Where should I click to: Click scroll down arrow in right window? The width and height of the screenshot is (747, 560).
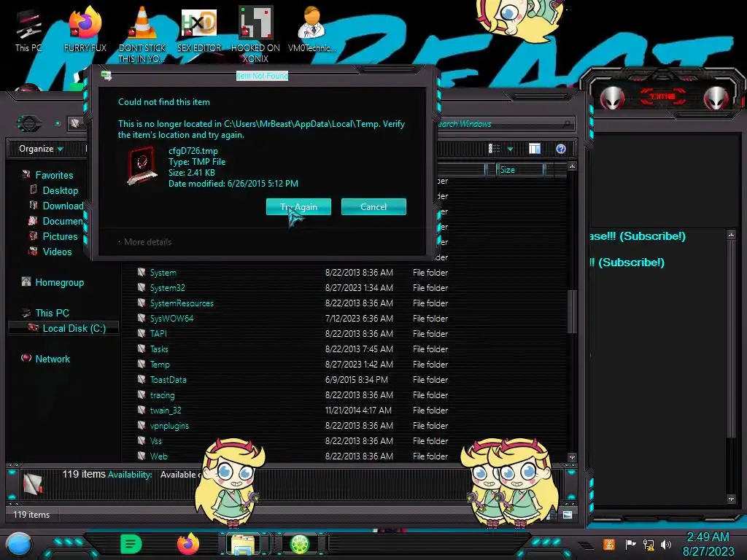pyautogui.click(x=731, y=499)
